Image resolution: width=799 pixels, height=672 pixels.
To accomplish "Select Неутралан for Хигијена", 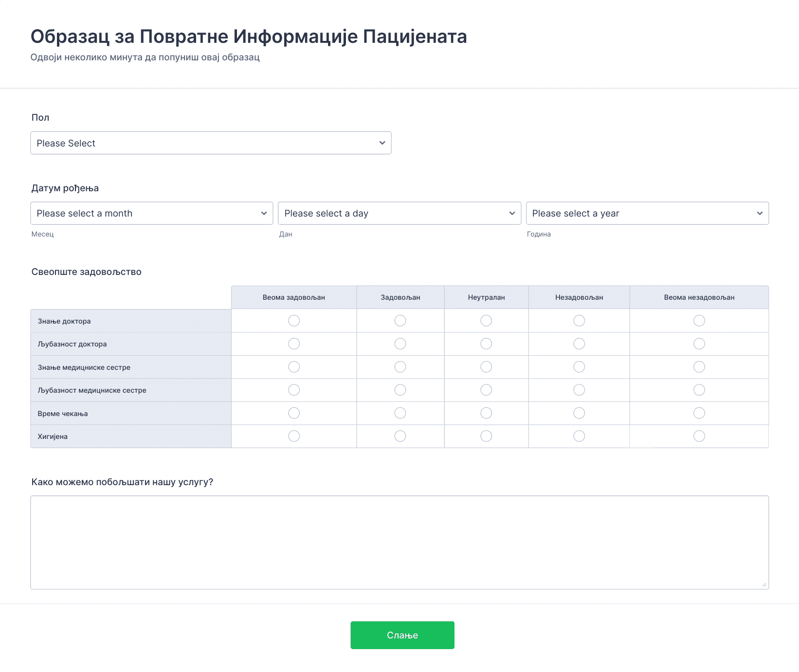I will pyautogui.click(x=486, y=436).
